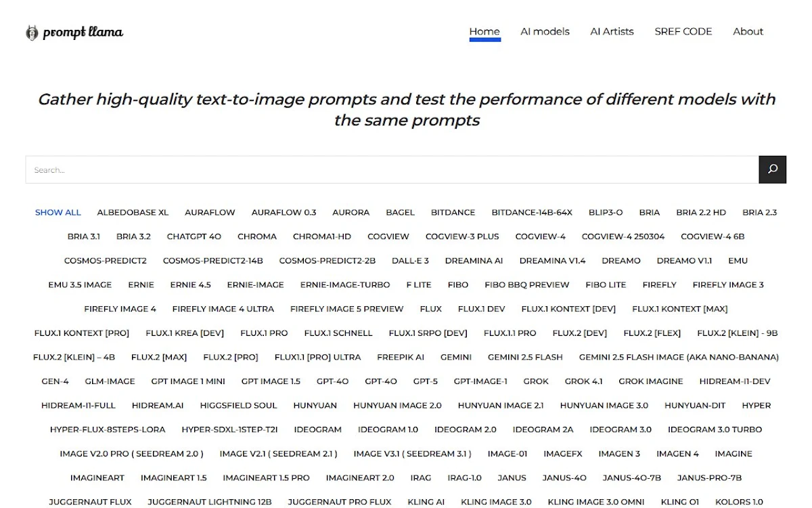Screen dimensions: 812x508
Task: Select FLUX.1 KONTEXT [MAX]
Action: (x=680, y=309)
